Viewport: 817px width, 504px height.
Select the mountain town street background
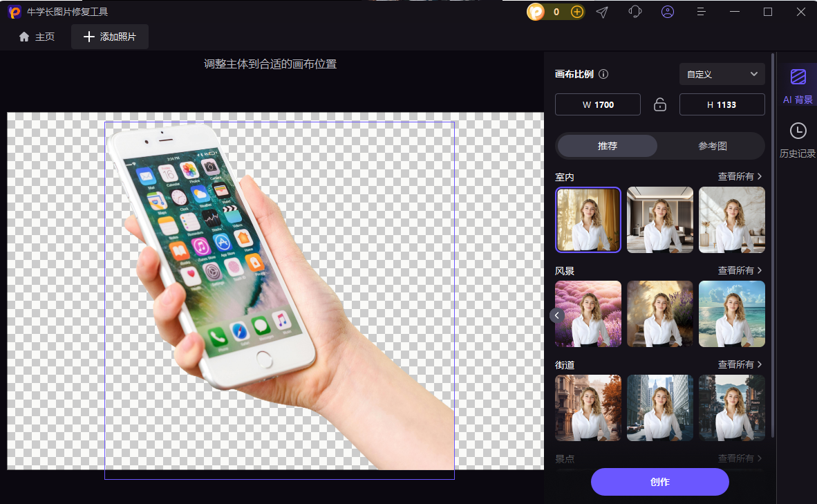[731, 408]
